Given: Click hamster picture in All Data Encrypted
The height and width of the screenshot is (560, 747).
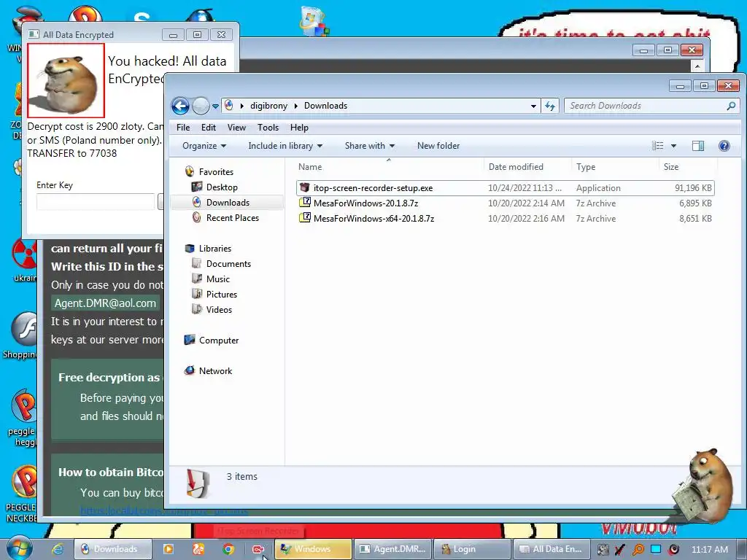Looking at the screenshot, I should pyautogui.click(x=66, y=80).
